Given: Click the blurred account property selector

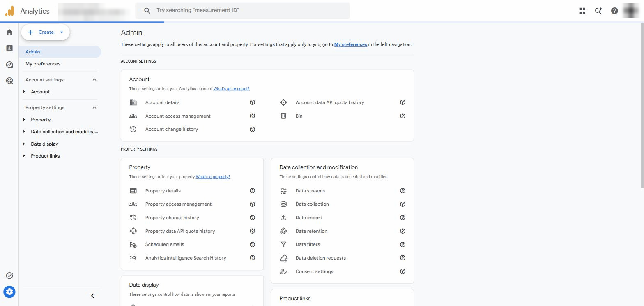Looking at the screenshot, I should tap(94, 11).
